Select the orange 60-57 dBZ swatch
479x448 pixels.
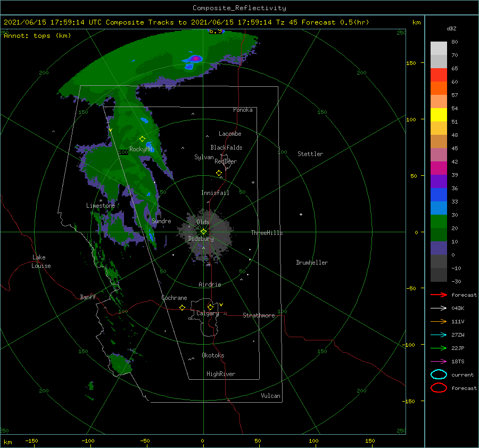(x=439, y=88)
